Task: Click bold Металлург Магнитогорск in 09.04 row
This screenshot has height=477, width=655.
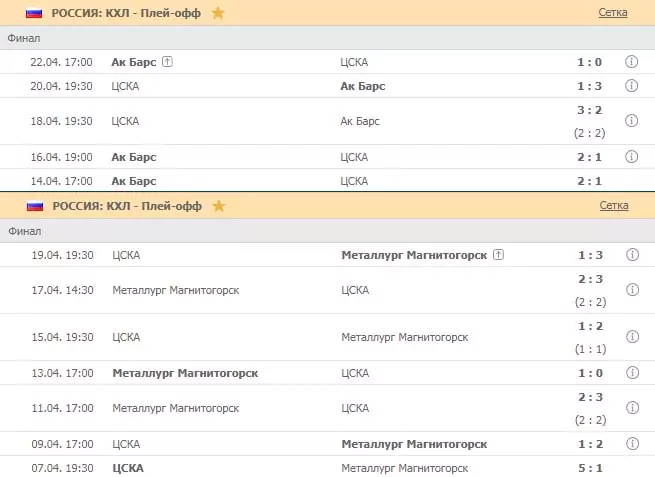Action: click(x=414, y=444)
